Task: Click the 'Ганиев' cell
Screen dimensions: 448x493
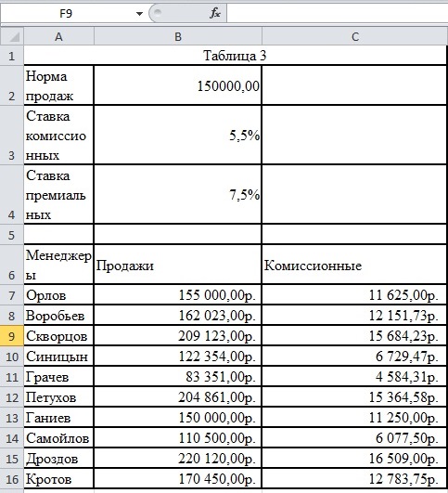Action: (58, 418)
